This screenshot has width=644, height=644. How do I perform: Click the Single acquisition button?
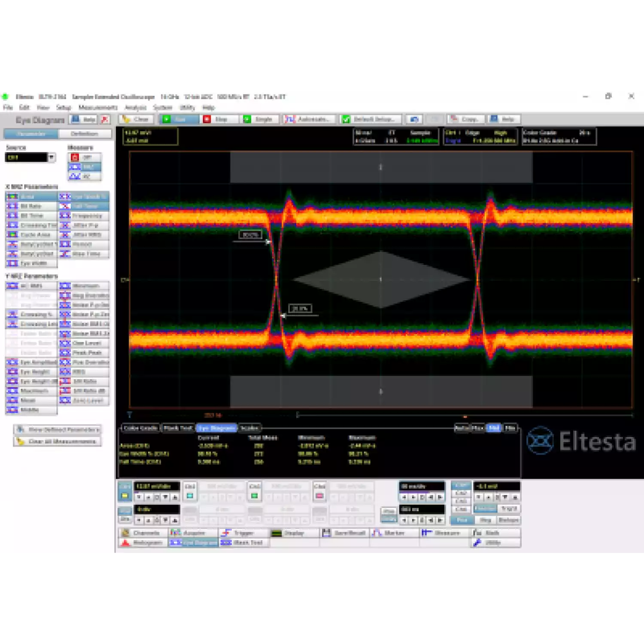pos(260,119)
